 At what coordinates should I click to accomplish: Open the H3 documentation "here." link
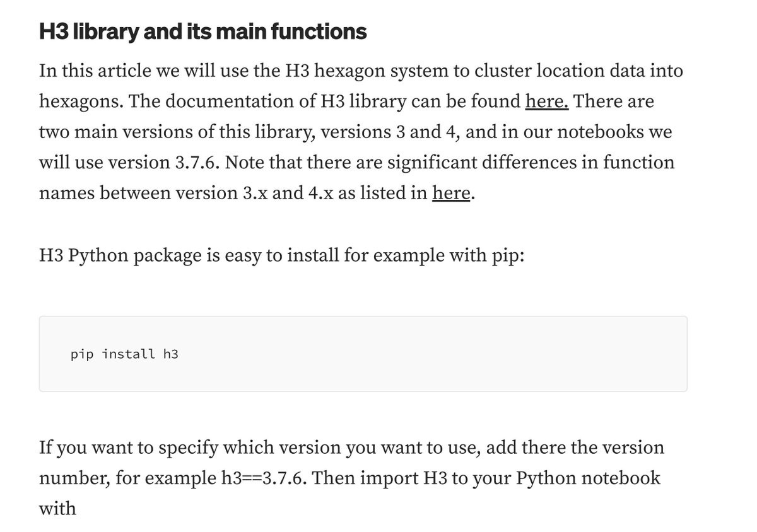547,101
